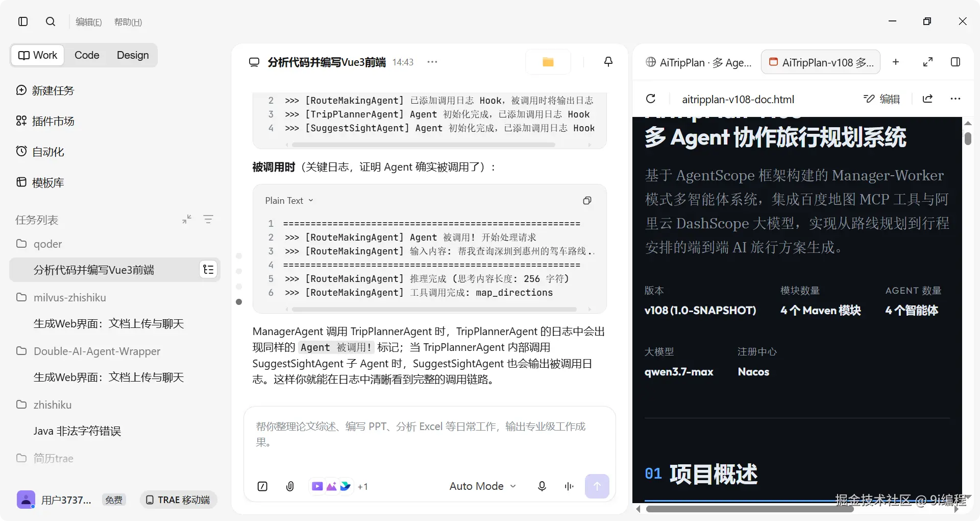Open slash commands icon in input bar
Image resolution: width=980 pixels, height=521 pixels.
coord(262,486)
